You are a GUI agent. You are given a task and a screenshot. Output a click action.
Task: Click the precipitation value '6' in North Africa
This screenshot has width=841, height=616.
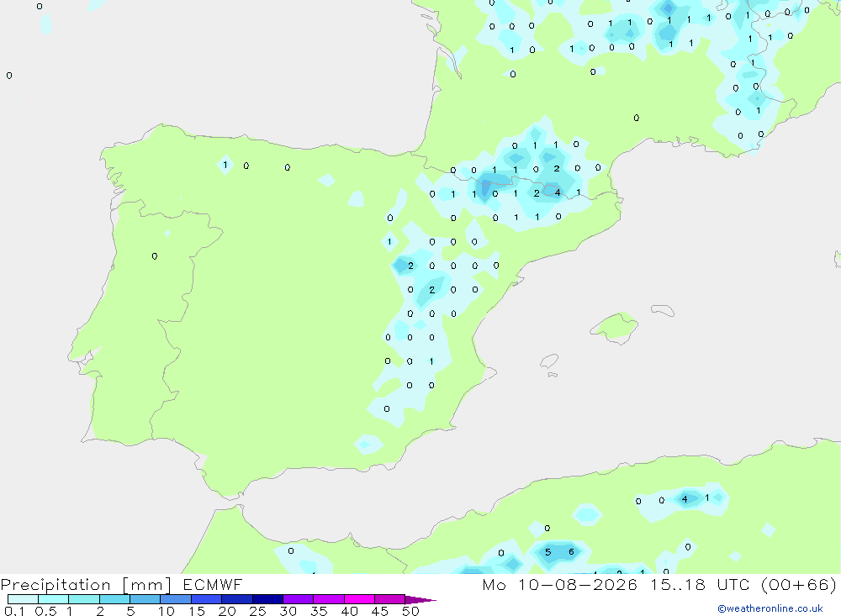click(x=571, y=551)
